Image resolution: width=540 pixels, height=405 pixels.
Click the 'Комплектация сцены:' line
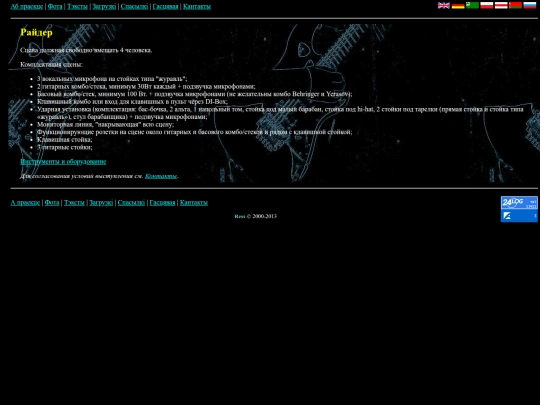[x=51, y=64]
